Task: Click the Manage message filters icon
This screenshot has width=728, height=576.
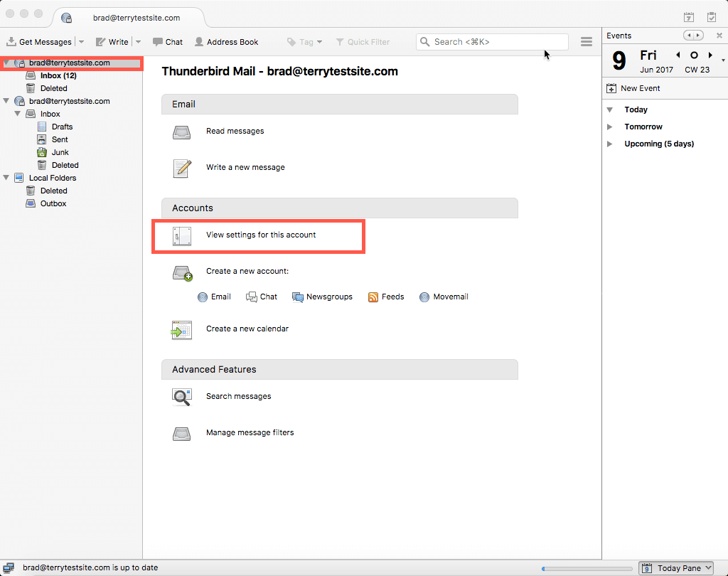Action: 181,434
